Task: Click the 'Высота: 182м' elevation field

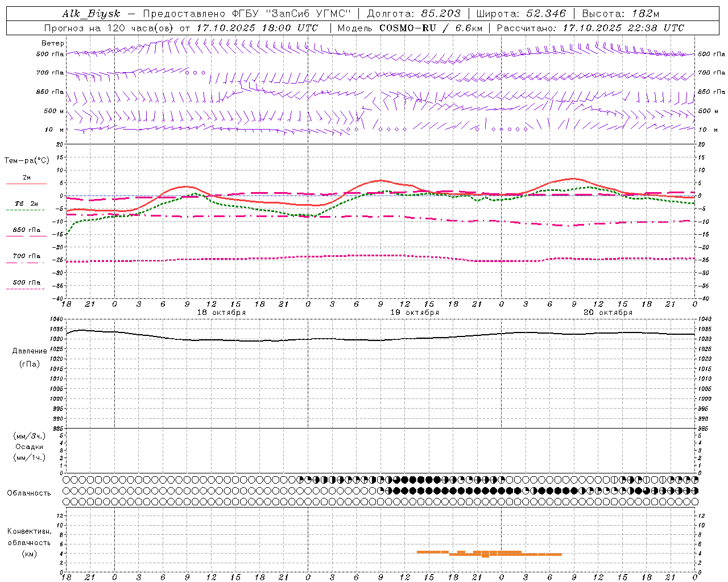Action: tap(621, 14)
